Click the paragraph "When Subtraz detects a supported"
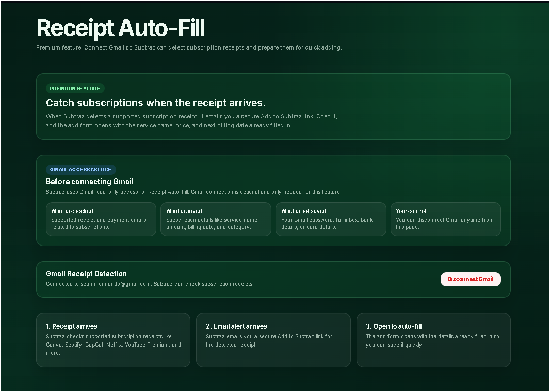The width and height of the screenshot is (550, 392). click(x=191, y=121)
